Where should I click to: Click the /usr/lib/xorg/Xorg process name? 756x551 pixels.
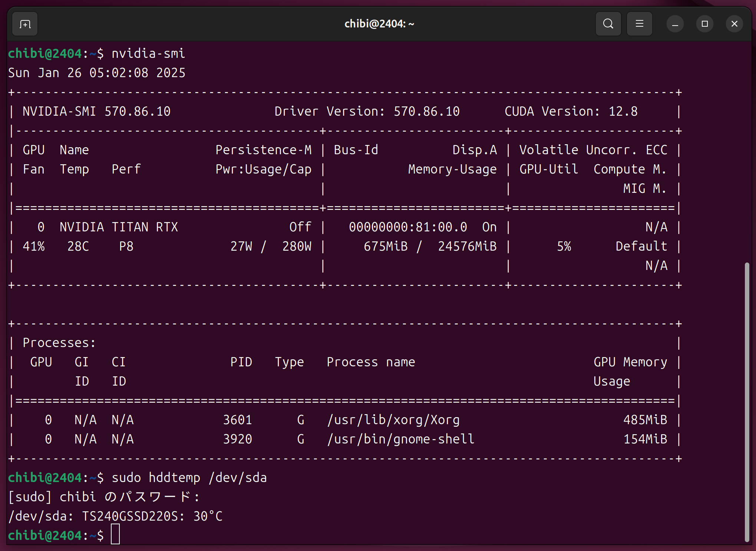[x=393, y=420]
